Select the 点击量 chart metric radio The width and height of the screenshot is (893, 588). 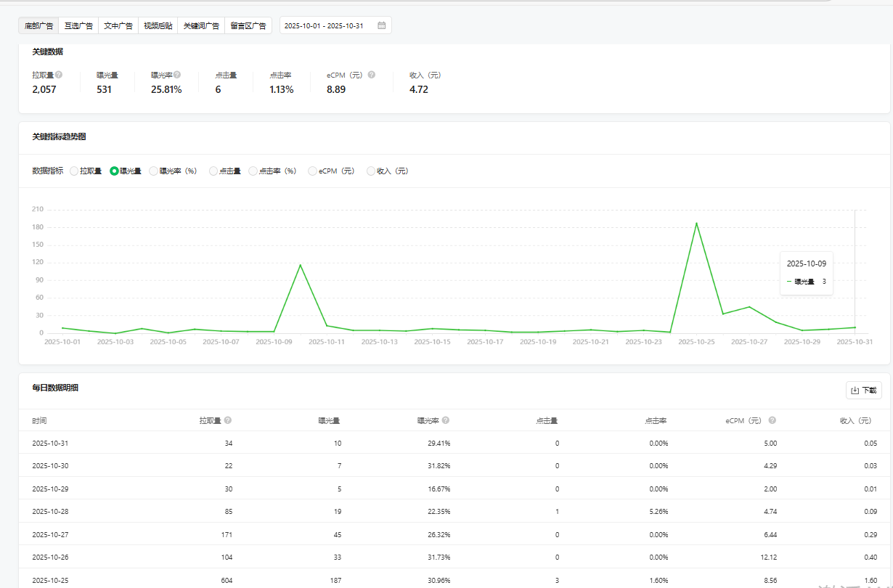click(213, 171)
